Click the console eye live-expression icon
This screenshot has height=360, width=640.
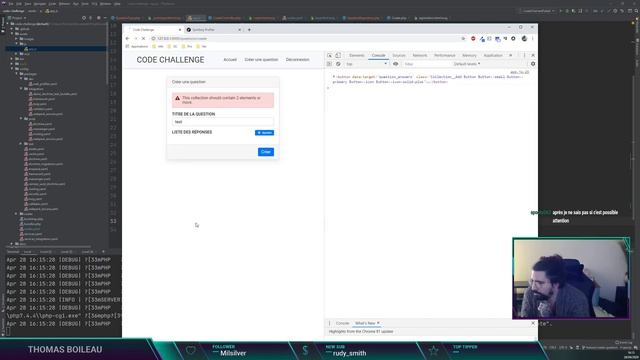click(396, 64)
